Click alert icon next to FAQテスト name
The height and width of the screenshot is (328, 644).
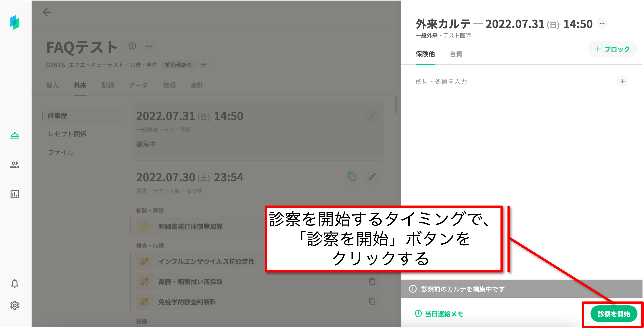[x=133, y=46]
